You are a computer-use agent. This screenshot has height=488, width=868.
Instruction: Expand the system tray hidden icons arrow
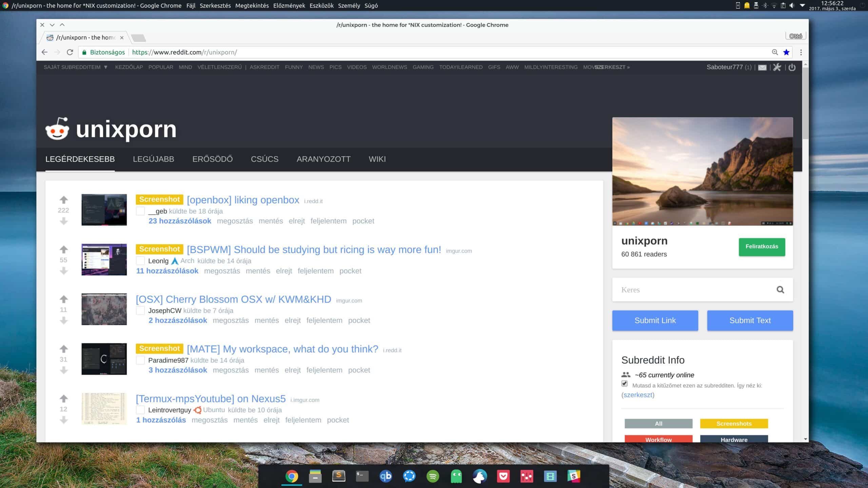click(x=802, y=5)
